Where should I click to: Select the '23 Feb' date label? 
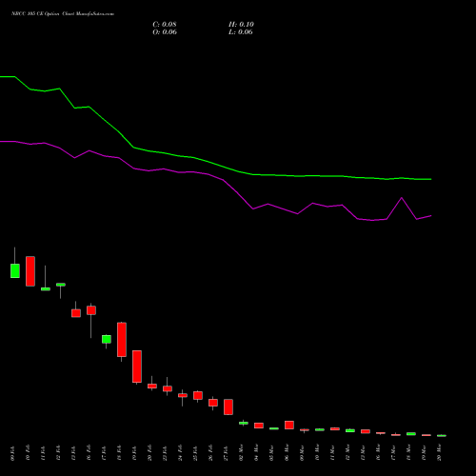click(x=165, y=453)
